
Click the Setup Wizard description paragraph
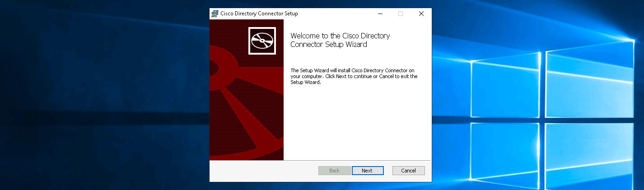point(354,76)
